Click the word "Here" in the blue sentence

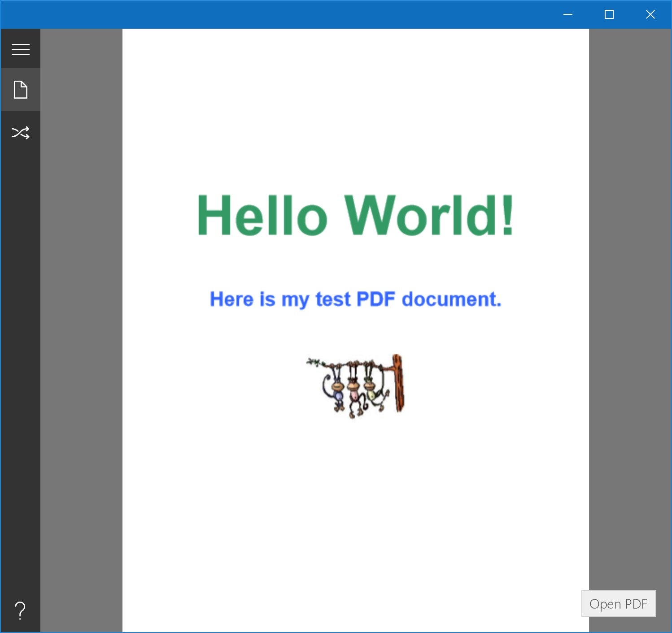point(231,299)
